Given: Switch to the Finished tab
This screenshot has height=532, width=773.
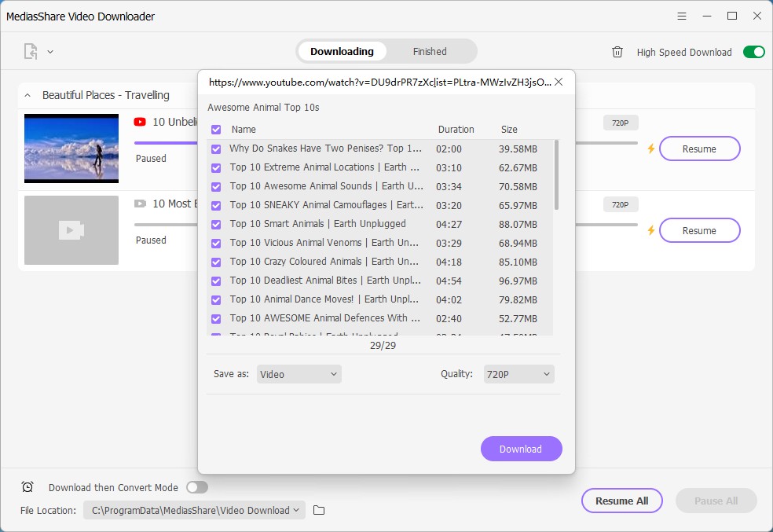Looking at the screenshot, I should (430, 52).
